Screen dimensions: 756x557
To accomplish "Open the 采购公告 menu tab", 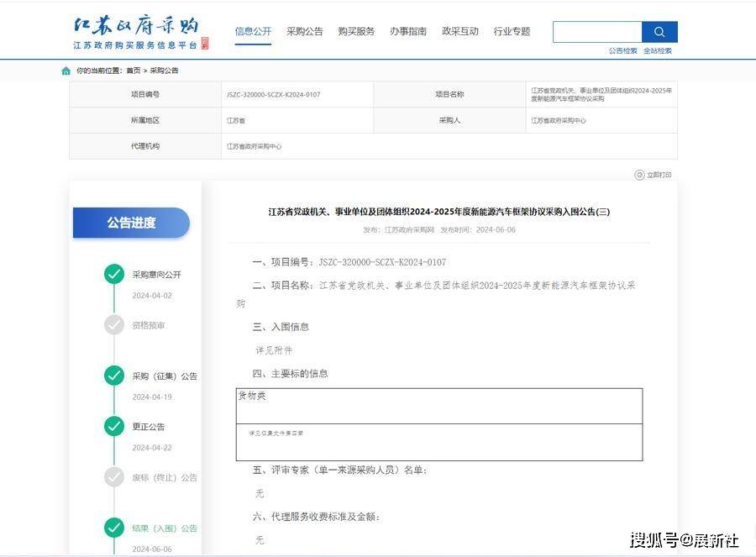I will (x=305, y=31).
